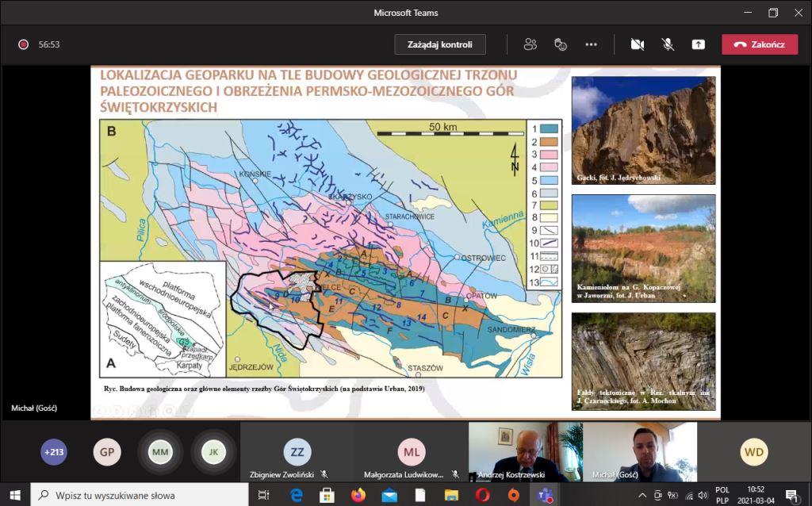Image resolution: width=812 pixels, height=506 pixels.
Task: Open the share content tray
Action: 698,44
